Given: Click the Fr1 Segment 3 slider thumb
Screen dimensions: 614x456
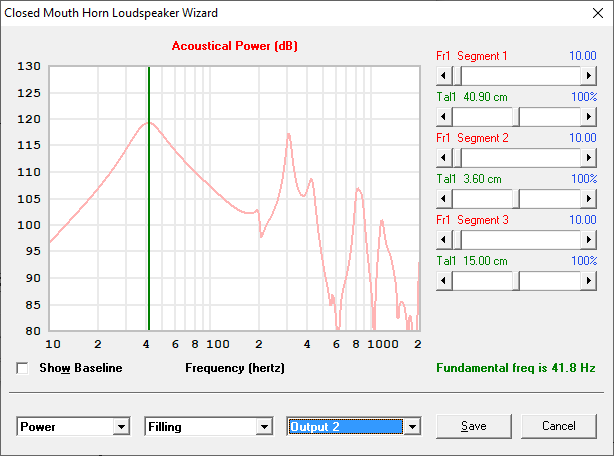Looking at the screenshot, I should point(457,240).
